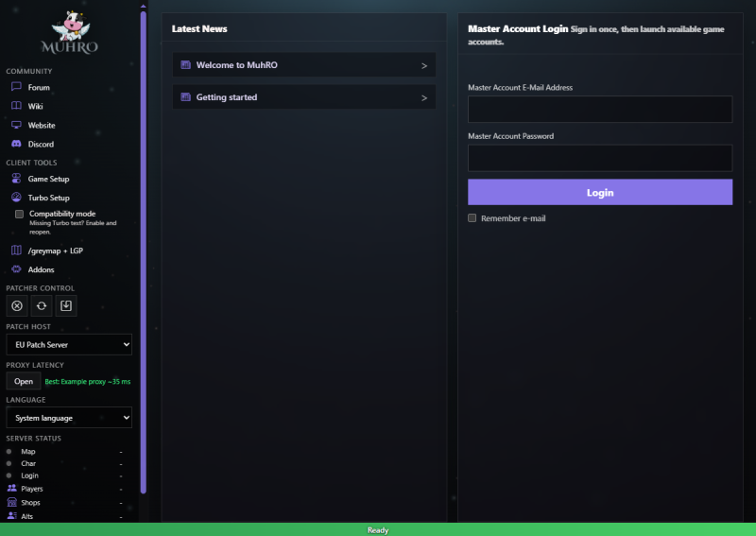This screenshot has width=756, height=536.
Task: Open the EU Patch Server dropdown
Action: click(x=69, y=344)
